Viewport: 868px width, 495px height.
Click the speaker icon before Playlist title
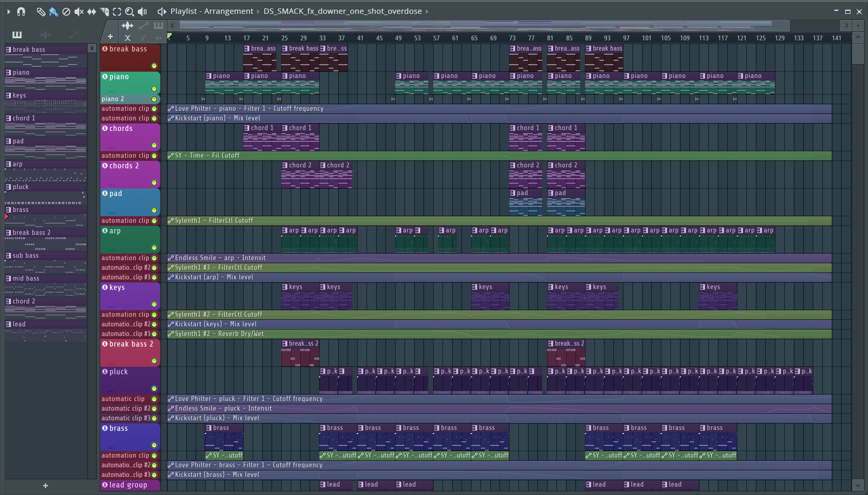pos(162,11)
